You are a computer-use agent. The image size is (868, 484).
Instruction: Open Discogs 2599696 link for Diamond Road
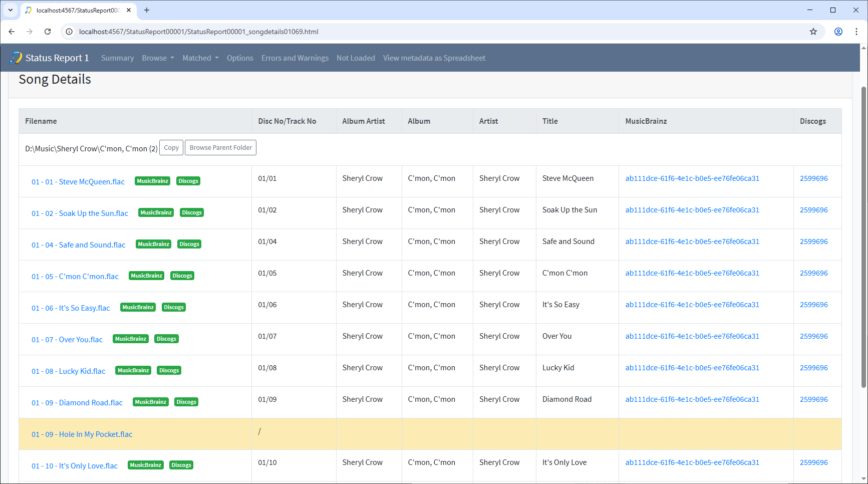814,399
